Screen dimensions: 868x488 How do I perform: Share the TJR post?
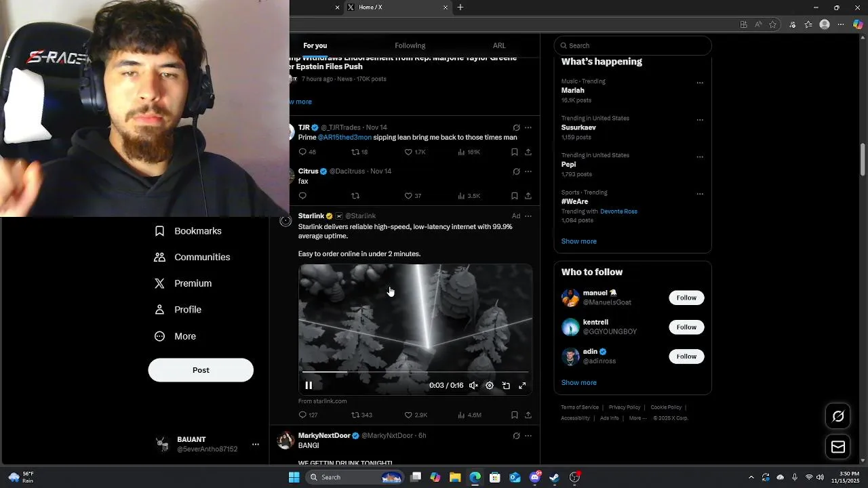(x=528, y=152)
